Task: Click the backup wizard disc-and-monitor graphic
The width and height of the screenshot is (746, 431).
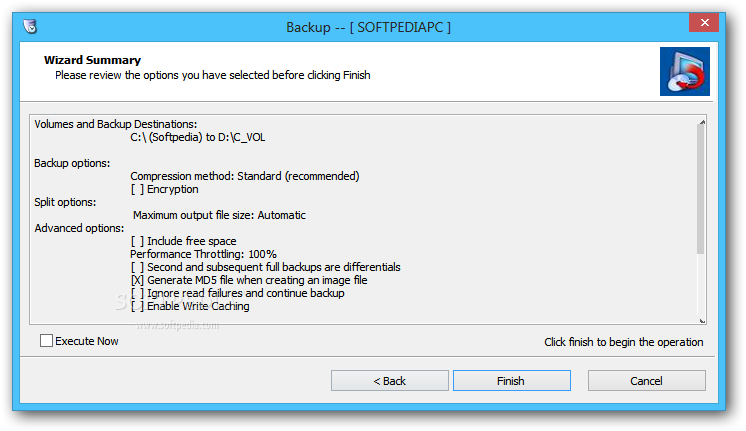Action: click(685, 71)
